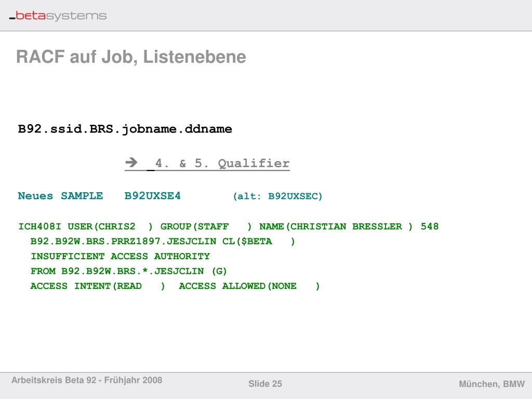Click the 'INSUFFICIENT ACCESS AUTHORITY' line

pyautogui.click(x=121, y=256)
